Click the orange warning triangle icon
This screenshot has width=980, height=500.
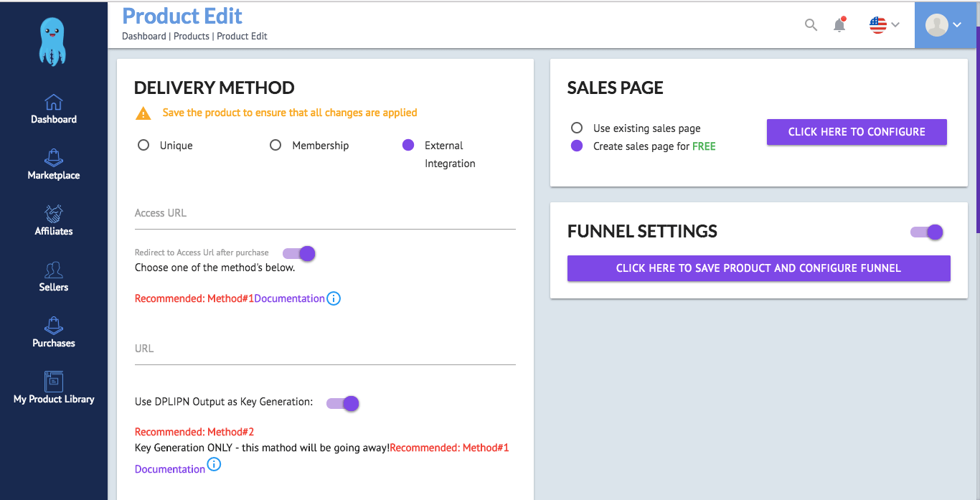(x=143, y=113)
